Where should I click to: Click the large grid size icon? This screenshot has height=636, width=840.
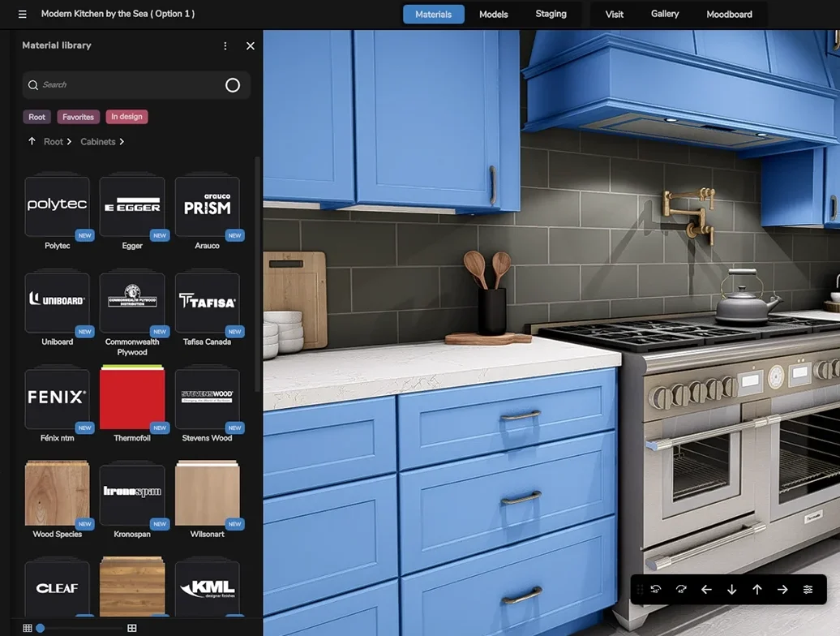pos(132,628)
